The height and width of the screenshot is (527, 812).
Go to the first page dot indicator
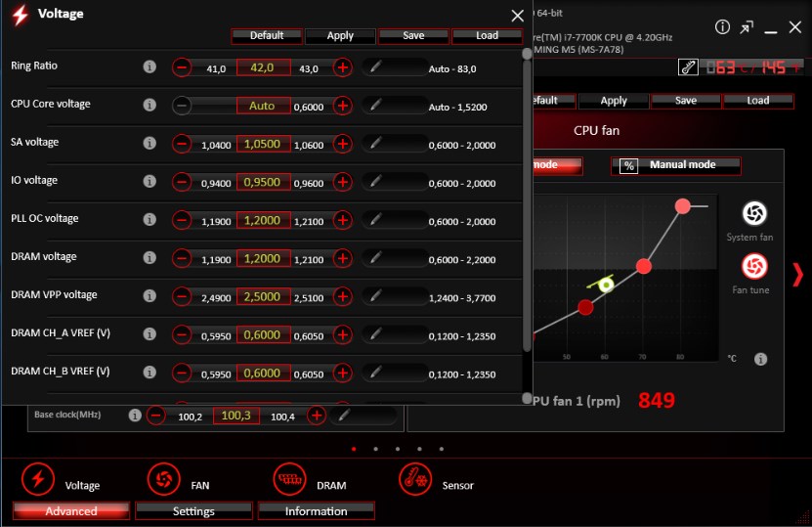point(354,449)
